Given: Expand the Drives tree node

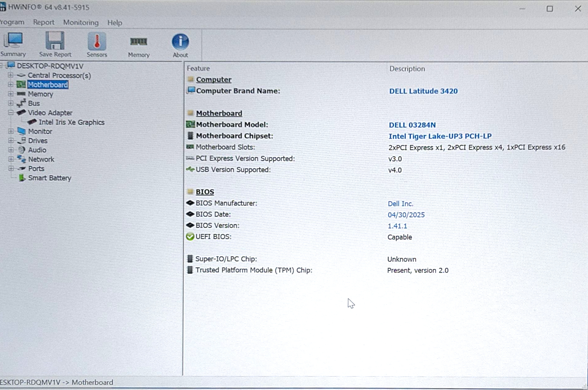Looking at the screenshot, I should click(x=11, y=141).
